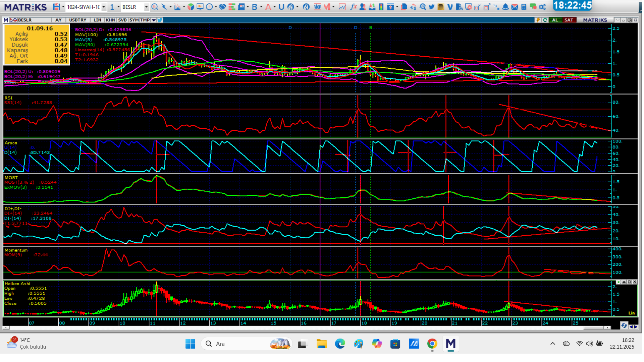Viewport: 644px width, 362px height.
Task: Click the mail envelope icon in toolbar
Action: 515,7
